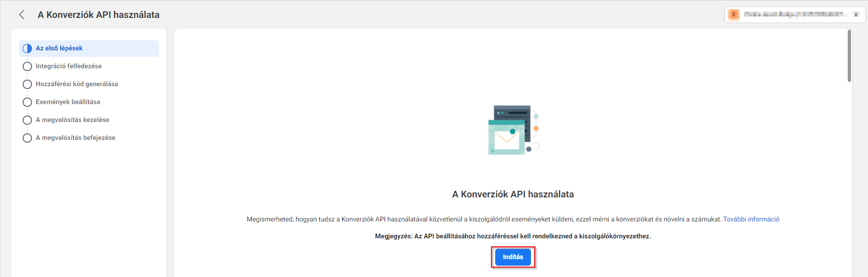Screen dimensions: 868x277
Task: Open the blurred account selector at top right
Action: coord(795,15)
